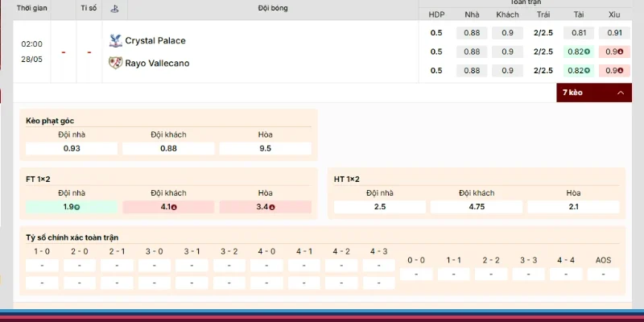Select the exact score 2 - 2 cell
The height and width of the screenshot is (322, 644).
click(x=491, y=274)
